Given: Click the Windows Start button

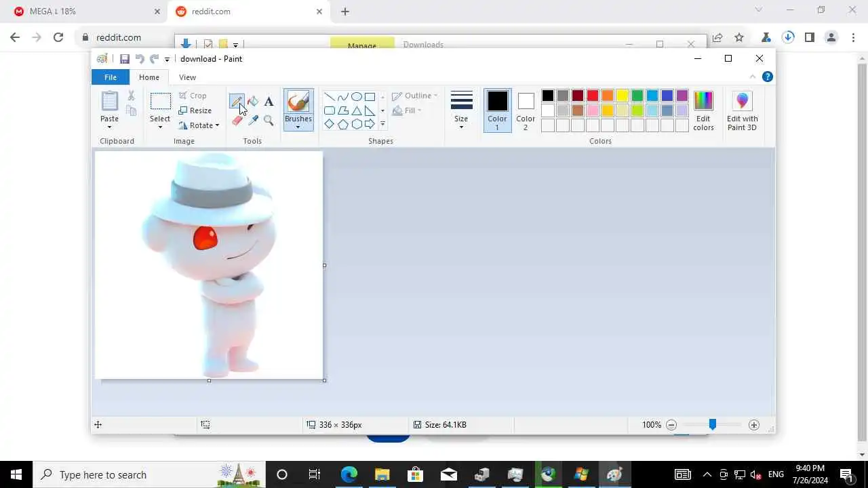Looking at the screenshot, I should click(x=16, y=474).
